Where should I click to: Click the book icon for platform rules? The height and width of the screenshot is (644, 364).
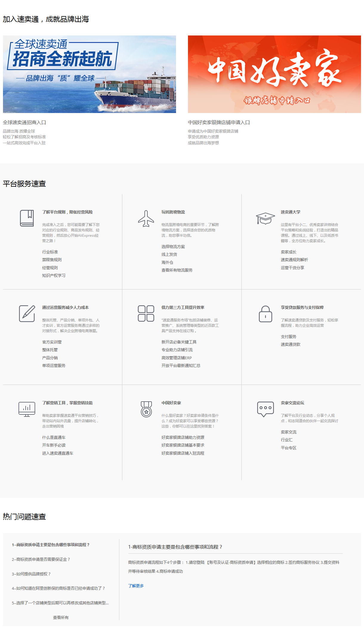click(27, 218)
